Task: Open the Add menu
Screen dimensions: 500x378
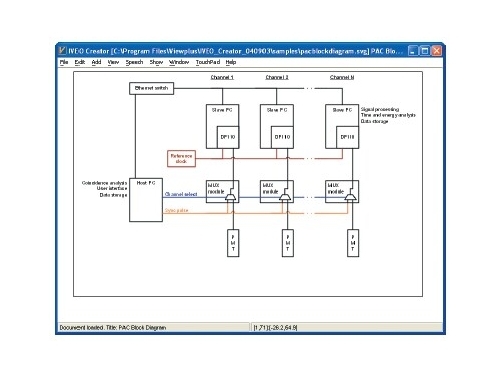Action: coord(96,62)
